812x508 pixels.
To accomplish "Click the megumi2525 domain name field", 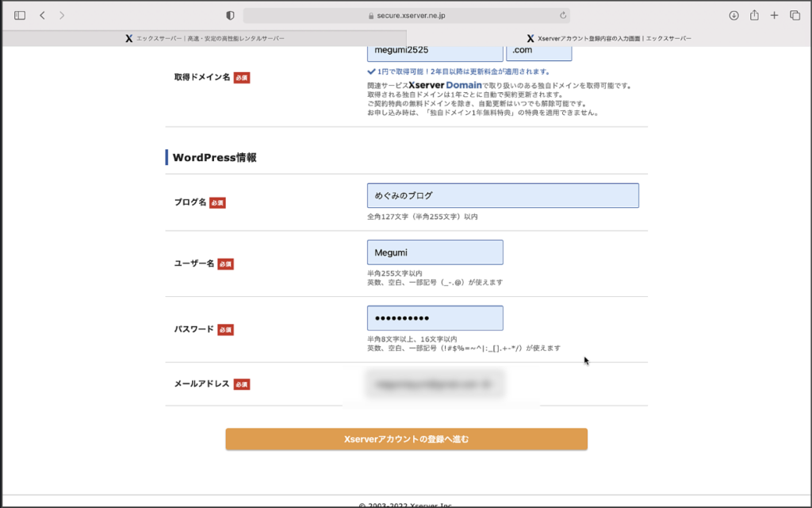I will point(435,52).
